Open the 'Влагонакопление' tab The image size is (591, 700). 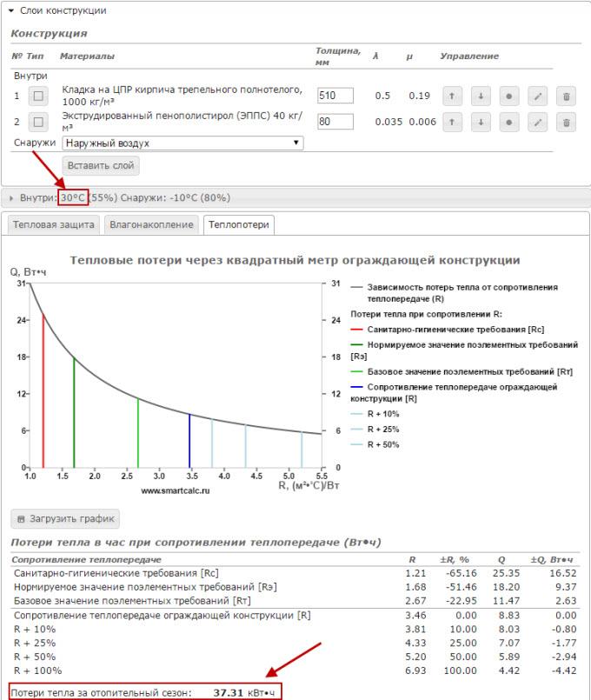151,225
